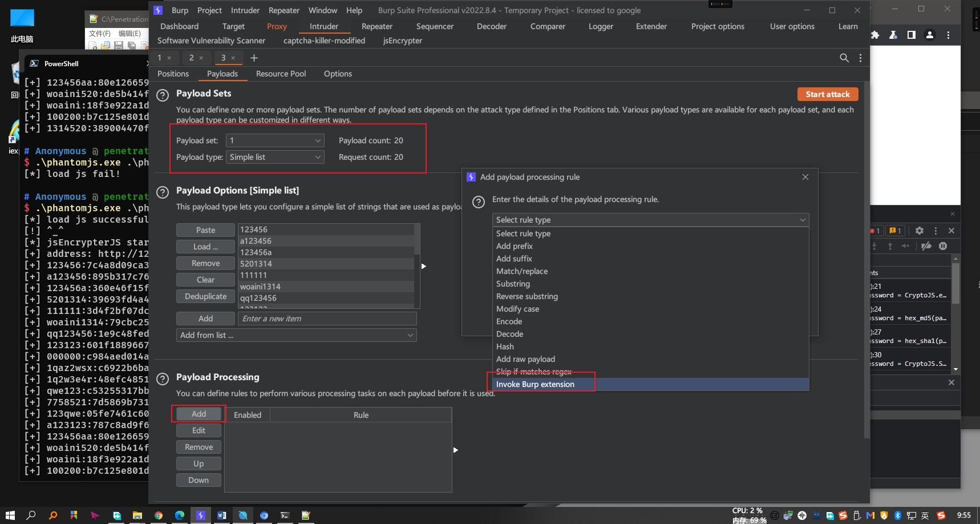Select Hash rule type

650,346
